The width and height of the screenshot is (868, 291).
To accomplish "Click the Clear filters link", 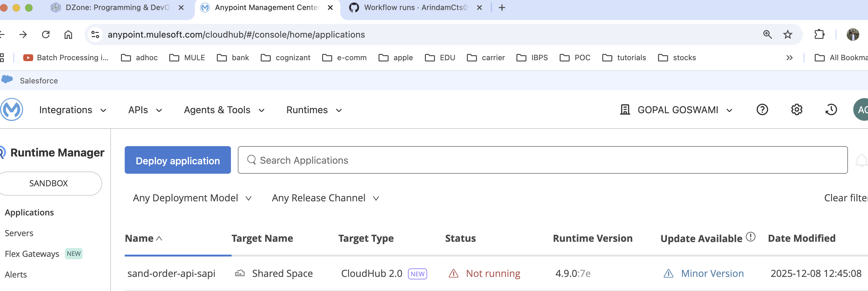I will [x=846, y=198].
